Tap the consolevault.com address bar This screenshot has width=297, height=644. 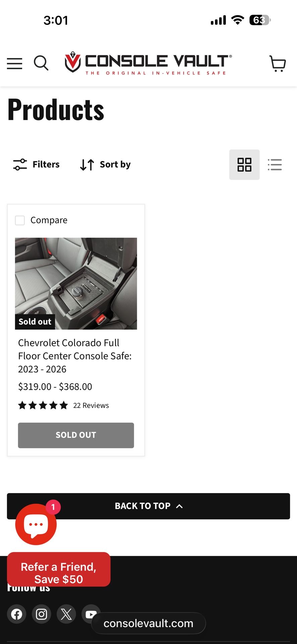tap(148, 623)
